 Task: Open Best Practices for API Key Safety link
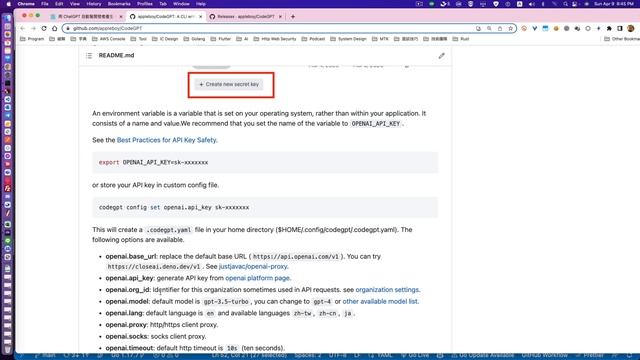[167, 140]
